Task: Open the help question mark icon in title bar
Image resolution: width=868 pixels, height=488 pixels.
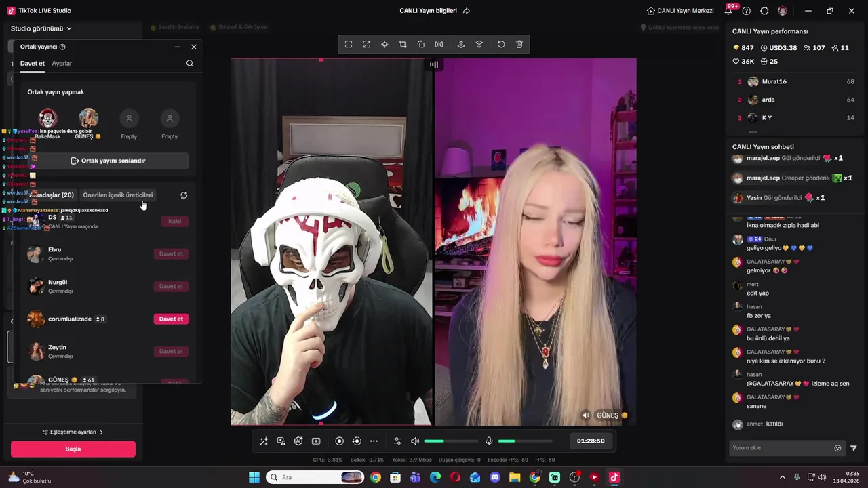Action: tap(747, 11)
